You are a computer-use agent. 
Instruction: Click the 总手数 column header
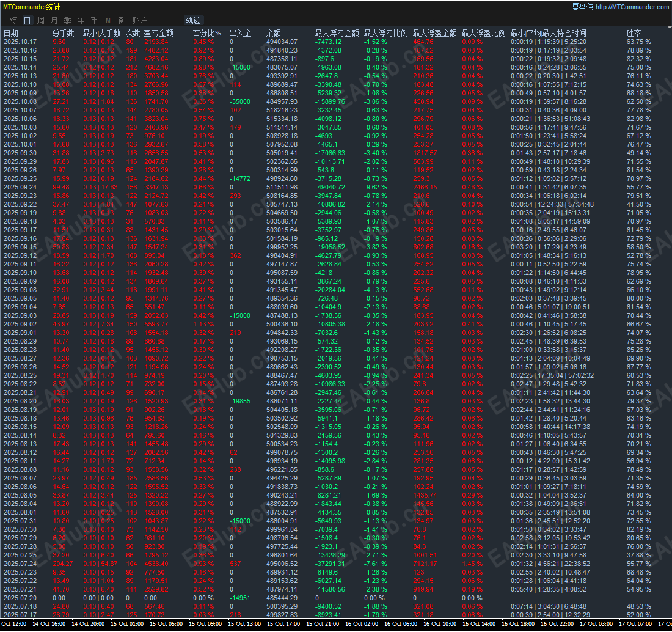(x=63, y=33)
